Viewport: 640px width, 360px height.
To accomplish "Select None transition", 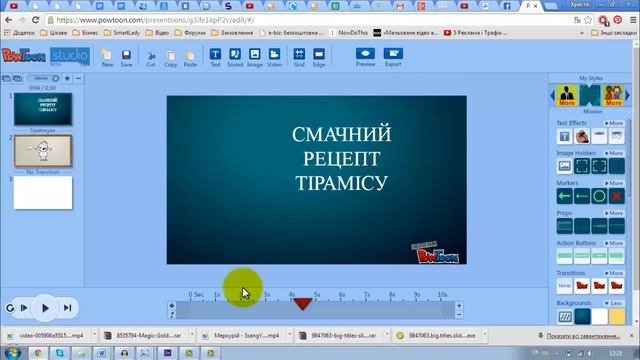I will pyautogui.click(x=564, y=286).
